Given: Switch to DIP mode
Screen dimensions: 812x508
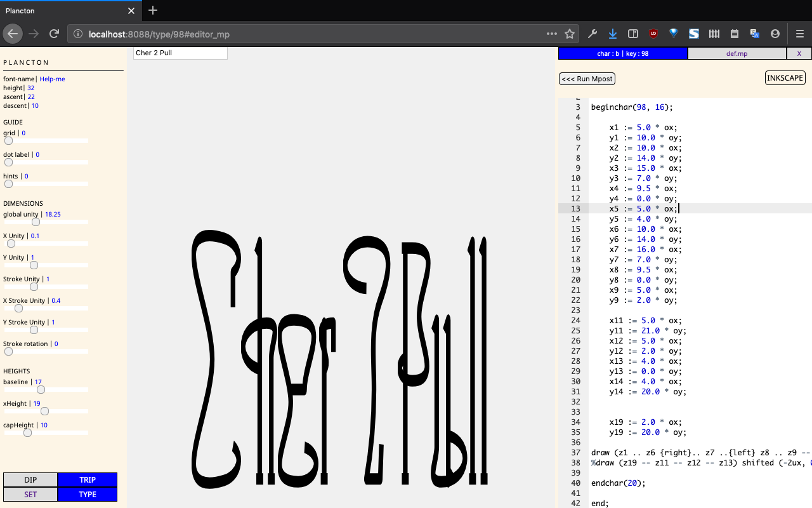Looking at the screenshot, I should [30, 480].
